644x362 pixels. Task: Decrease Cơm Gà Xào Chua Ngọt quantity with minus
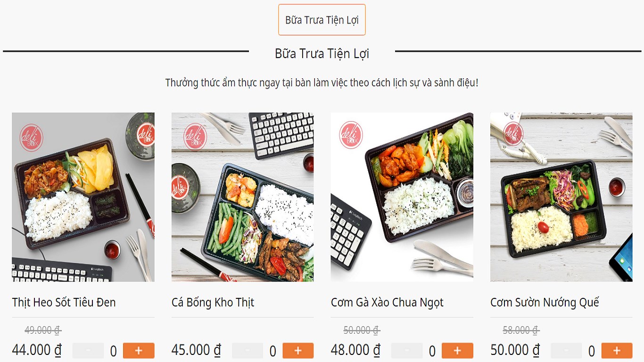pos(407,351)
